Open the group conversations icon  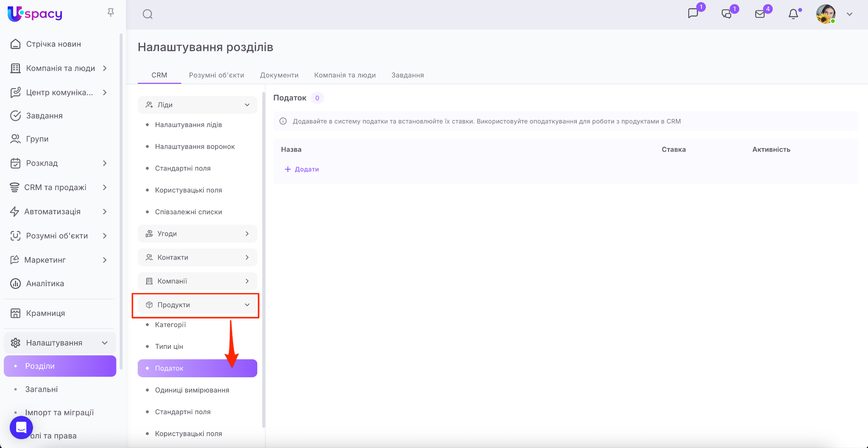(726, 14)
